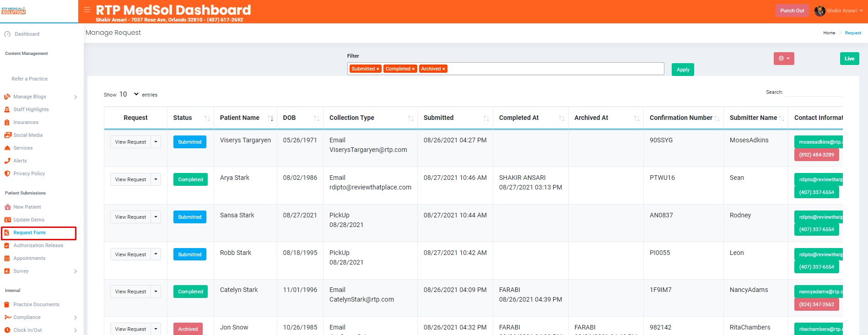This screenshot has height=335, width=868.
Task: Click the Social Media icon
Action: 7,135
